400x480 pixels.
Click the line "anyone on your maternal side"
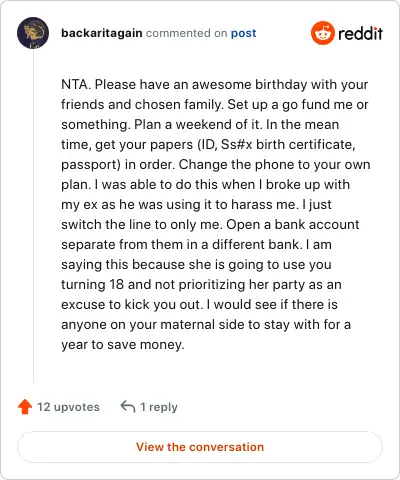pyautogui.click(x=206, y=325)
